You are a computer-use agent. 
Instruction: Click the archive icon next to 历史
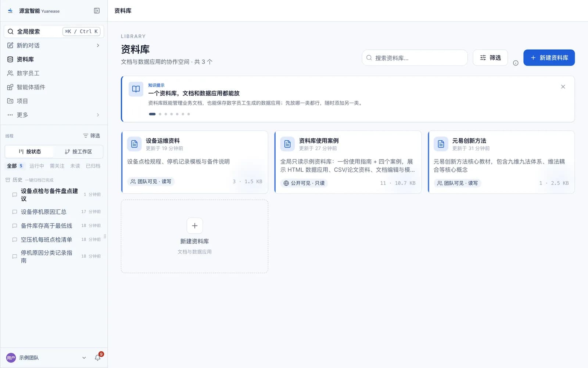point(8,180)
